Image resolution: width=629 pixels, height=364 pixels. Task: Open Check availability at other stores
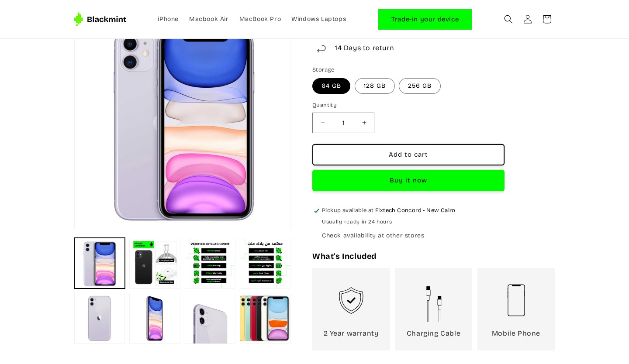coord(373,236)
